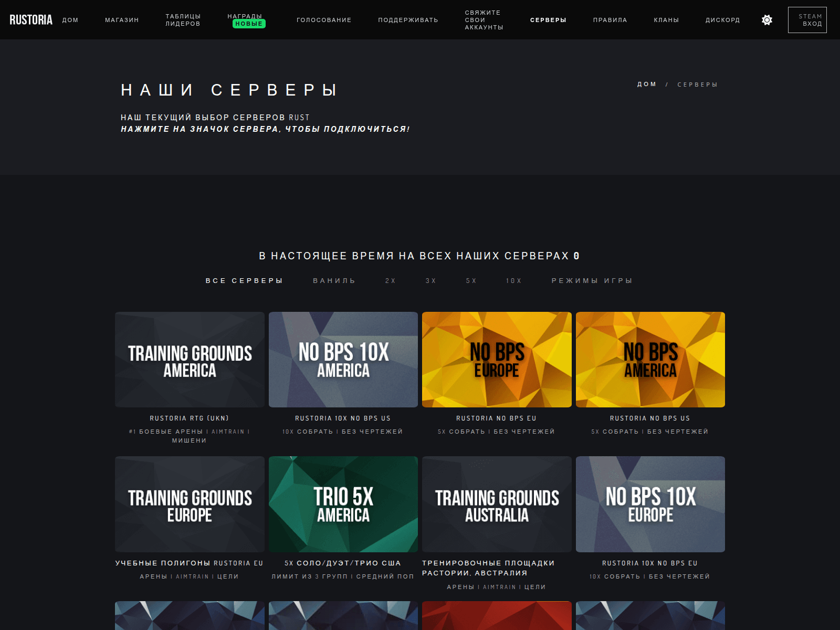840x630 pixels.
Task: Open the ПРАВИЛА page
Action: pyautogui.click(x=610, y=20)
